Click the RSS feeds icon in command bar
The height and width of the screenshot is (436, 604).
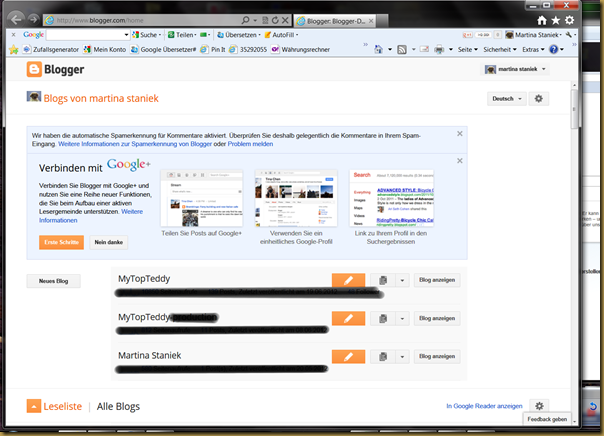(402, 50)
